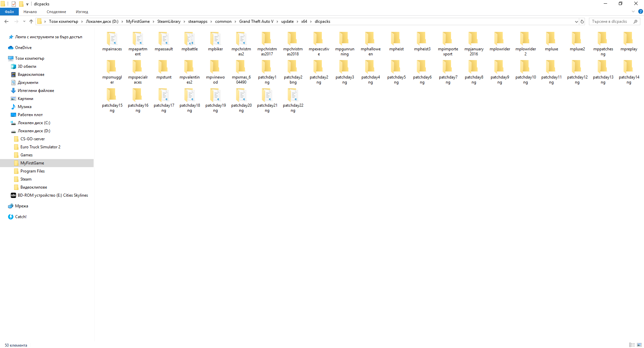Select the mpimportexport folder
This screenshot has height=348, width=644.
448,44
